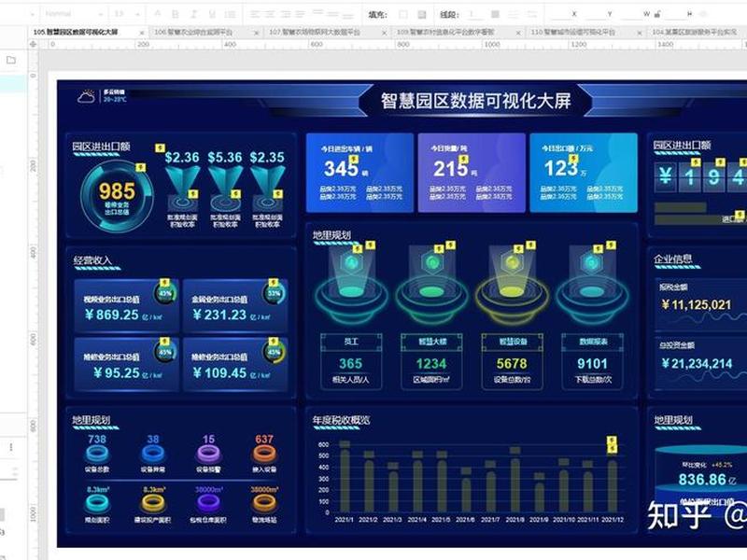Switch to tab 105 智慧园区数据可视化大屏
Screen dimensions: 747x560
[76, 32]
